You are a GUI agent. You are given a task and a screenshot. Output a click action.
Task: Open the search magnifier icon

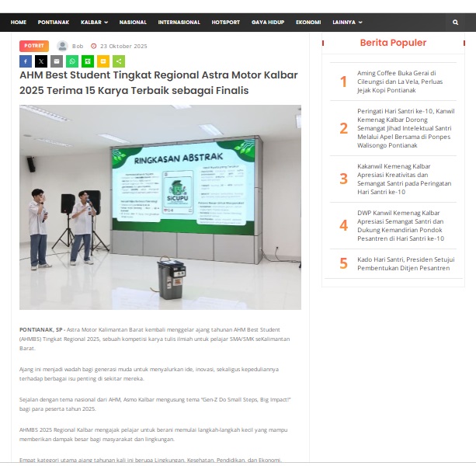point(456,23)
